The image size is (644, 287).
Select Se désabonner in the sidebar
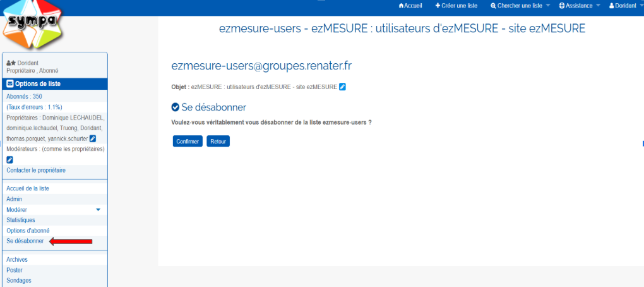tap(25, 241)
